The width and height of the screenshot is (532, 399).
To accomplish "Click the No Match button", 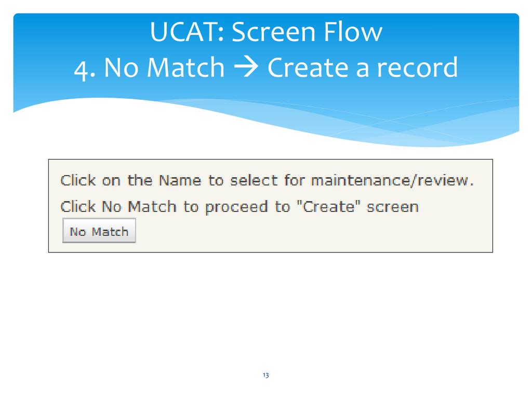I will 99,231.
